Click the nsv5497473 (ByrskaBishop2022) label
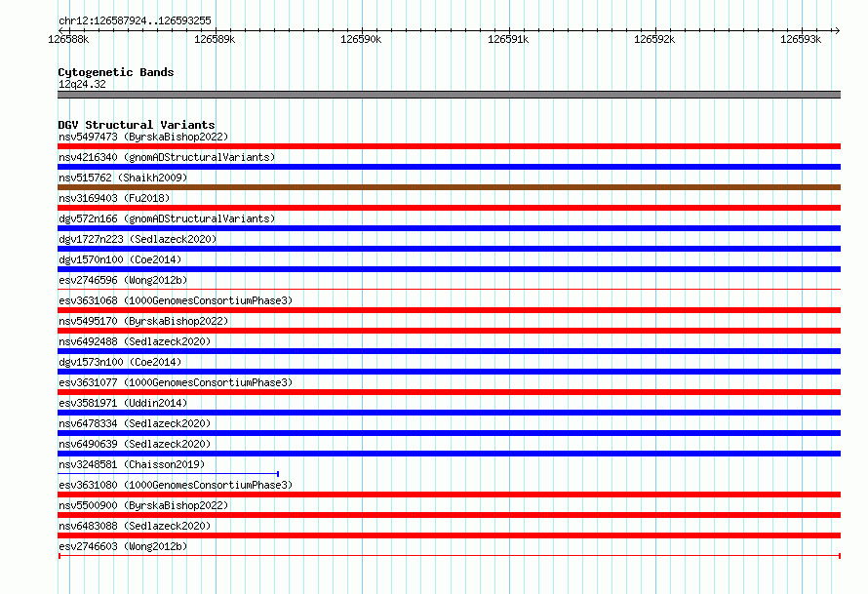868x594 pixels. pos(143,137)
